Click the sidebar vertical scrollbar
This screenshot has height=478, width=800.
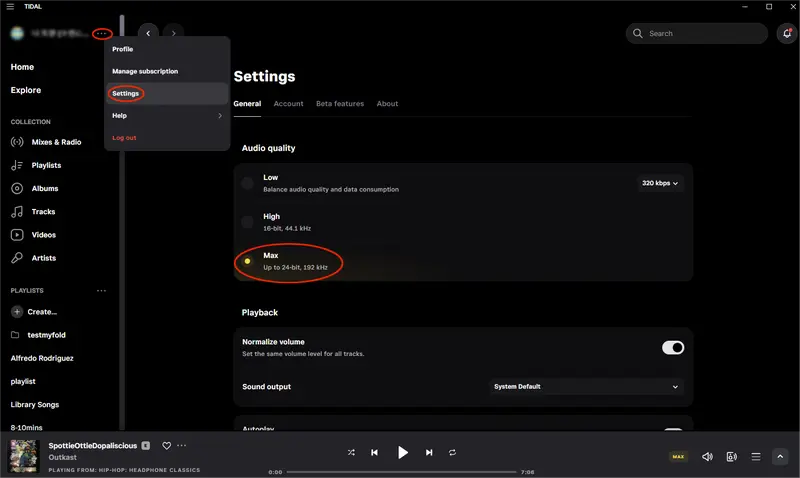pyautogui.click(x=122, y=222)
